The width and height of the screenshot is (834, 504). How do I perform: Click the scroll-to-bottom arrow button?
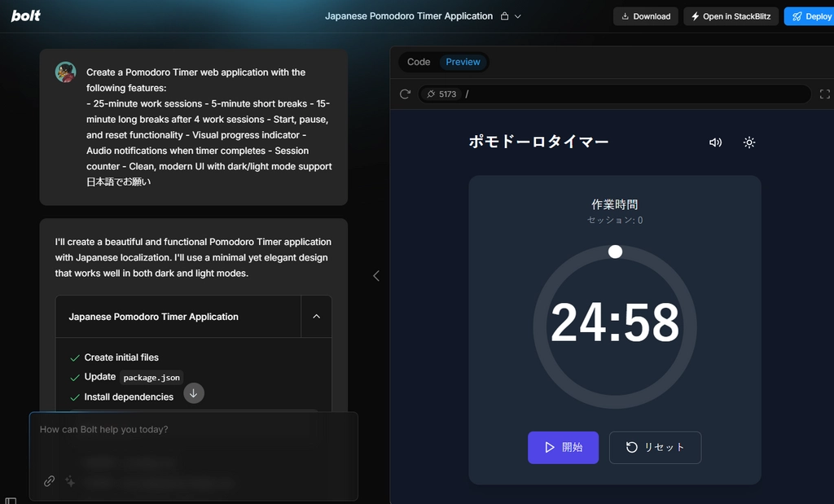[x=194, y=393]
